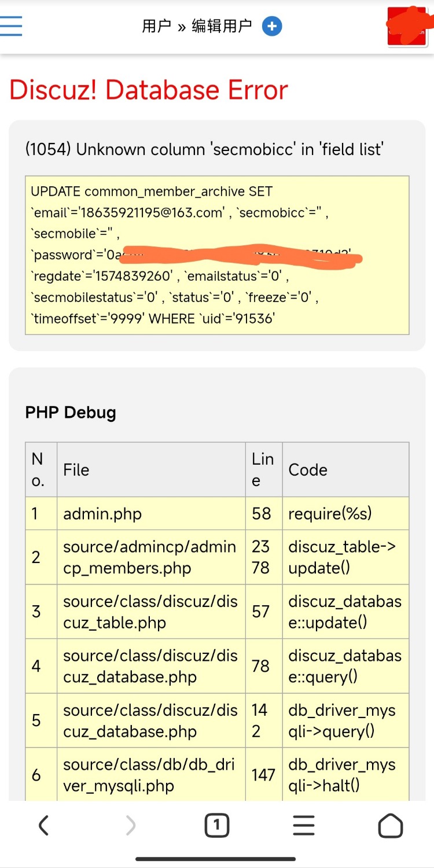Tap the Unknown column 'secmobicc' error message

pyautogui.click(x=204, y=149)
